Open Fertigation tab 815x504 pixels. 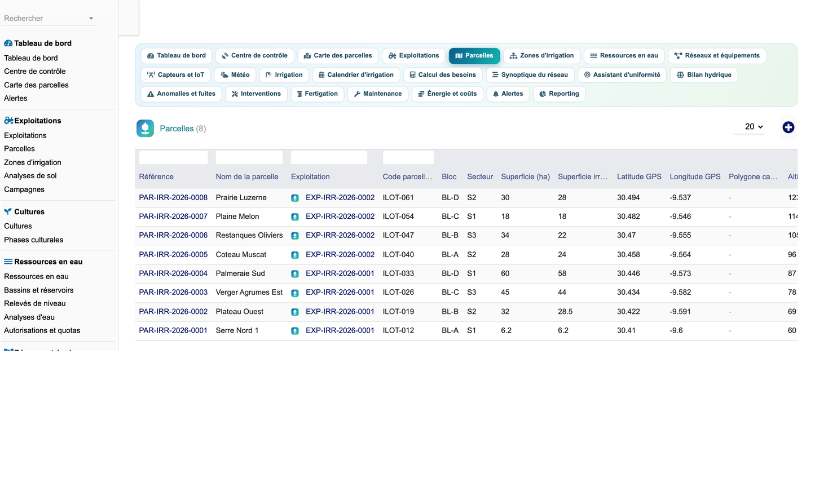point(317,94)
